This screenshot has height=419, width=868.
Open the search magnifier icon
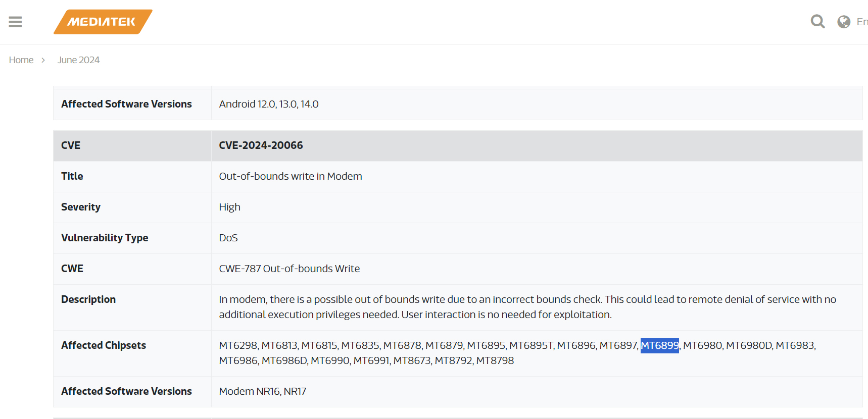[817, 22]
